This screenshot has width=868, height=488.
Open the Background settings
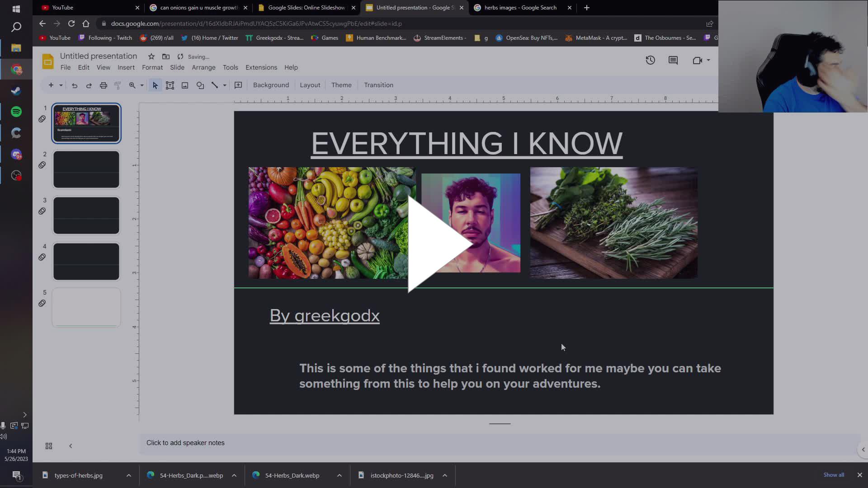point(271,85)
